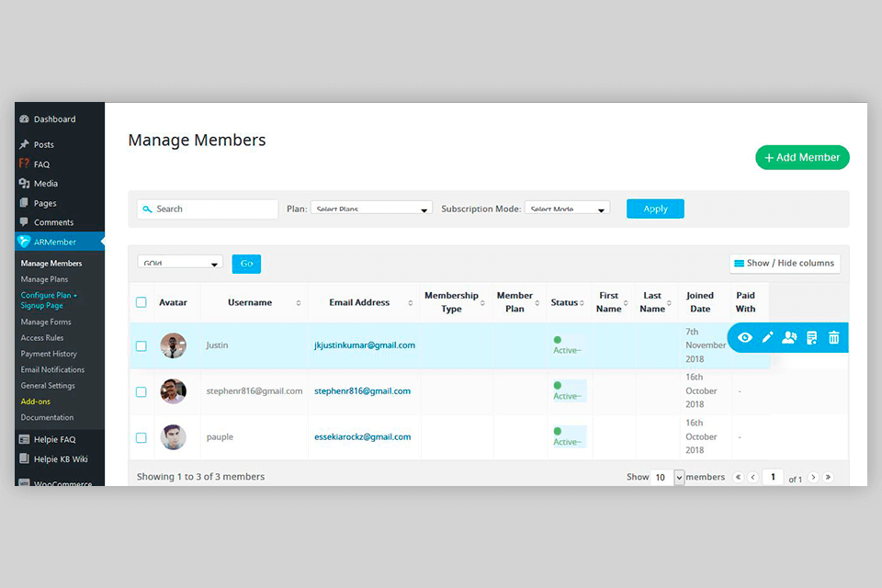The height and width of the screenshot is (588, 882).
Task: Go to Payment History menu item
Action: tap(49, 354)
